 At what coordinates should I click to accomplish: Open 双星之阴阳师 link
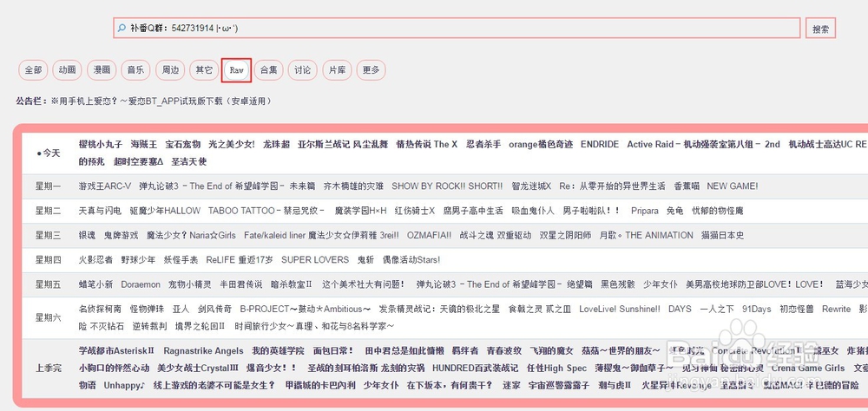pos(565,235)
